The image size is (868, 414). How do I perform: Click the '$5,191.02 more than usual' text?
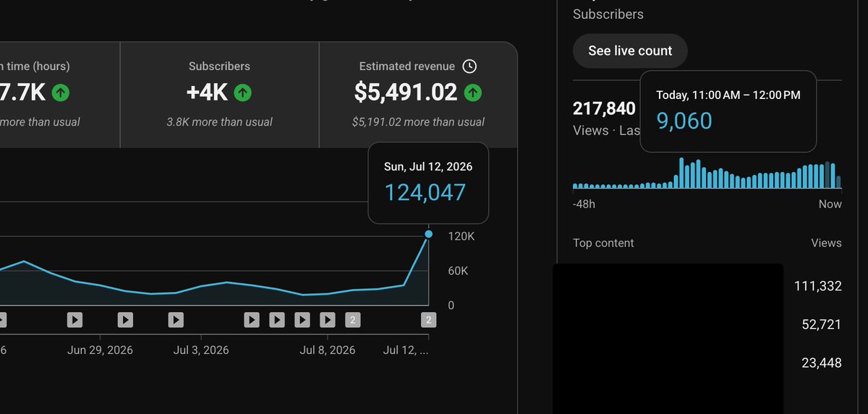pyautogui.click(x=418, y=122)
